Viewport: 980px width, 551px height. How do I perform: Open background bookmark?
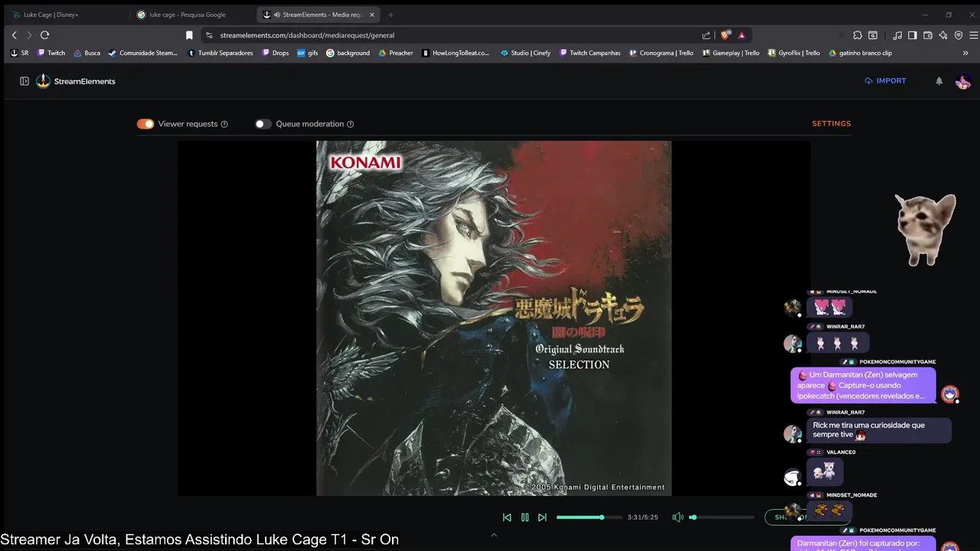(348, 53)
